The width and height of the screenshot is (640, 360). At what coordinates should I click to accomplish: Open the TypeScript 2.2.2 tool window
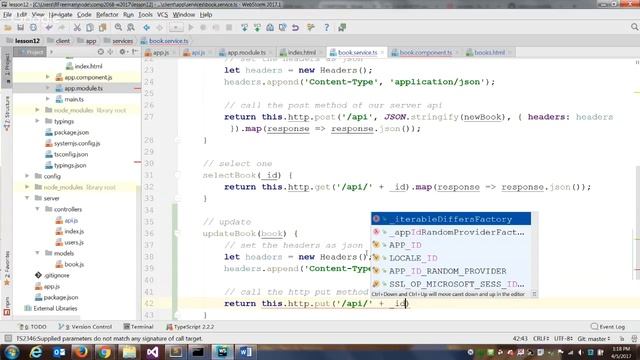pos(190,327)
